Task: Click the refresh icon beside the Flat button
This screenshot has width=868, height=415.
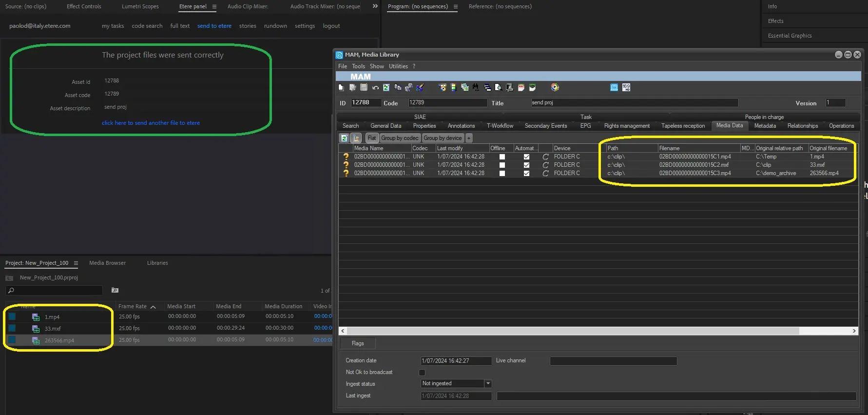Action: pos(344,138)
